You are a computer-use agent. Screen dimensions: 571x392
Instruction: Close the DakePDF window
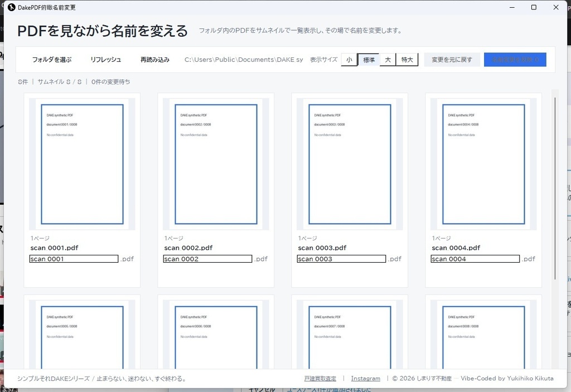pyautogui.click(x=556, y=7)
